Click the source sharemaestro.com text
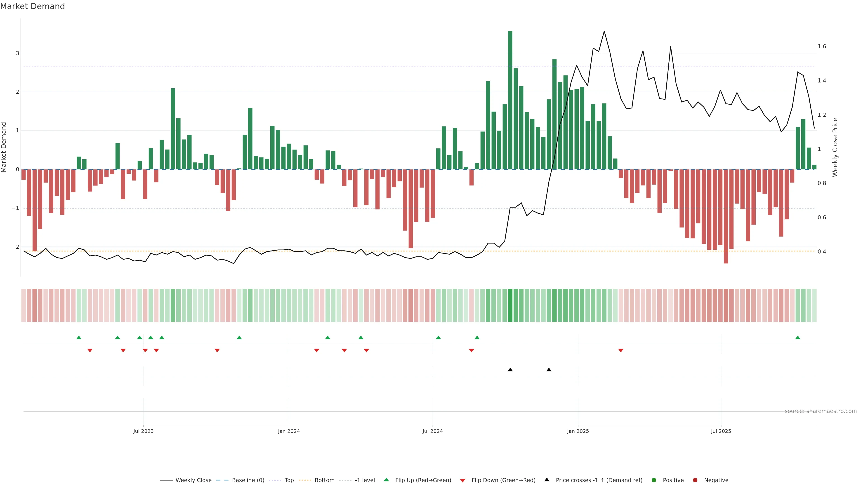The height and width of the screenshot is (488, 868). 821,411
